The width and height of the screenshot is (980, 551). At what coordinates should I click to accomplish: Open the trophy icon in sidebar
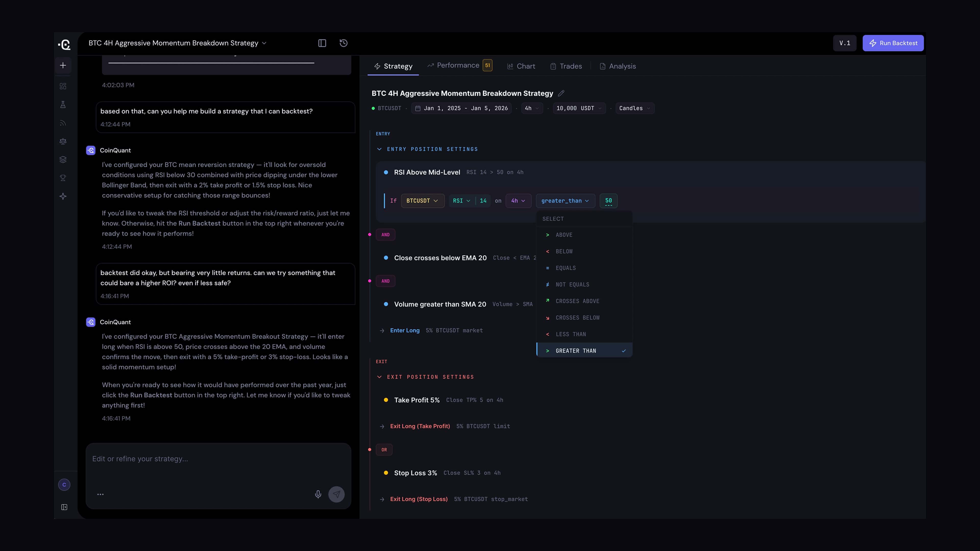pos(63,178)
